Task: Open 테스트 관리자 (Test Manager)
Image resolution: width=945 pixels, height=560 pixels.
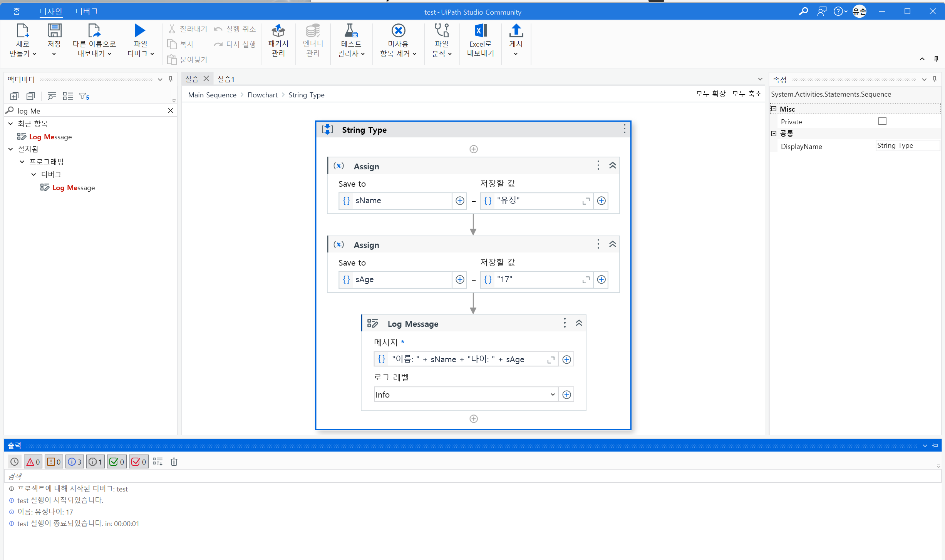Action: pyautogui.click(x=351, y=40)
